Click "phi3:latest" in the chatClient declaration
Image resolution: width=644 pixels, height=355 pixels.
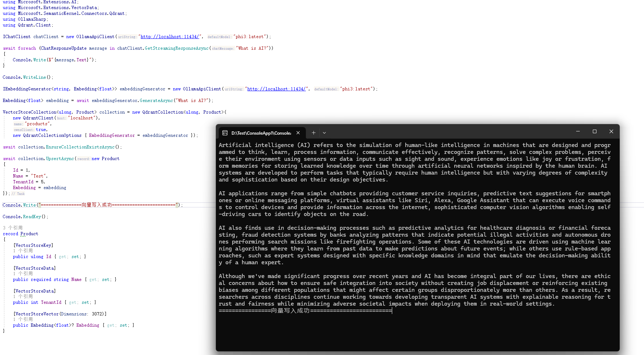[250, 37]
